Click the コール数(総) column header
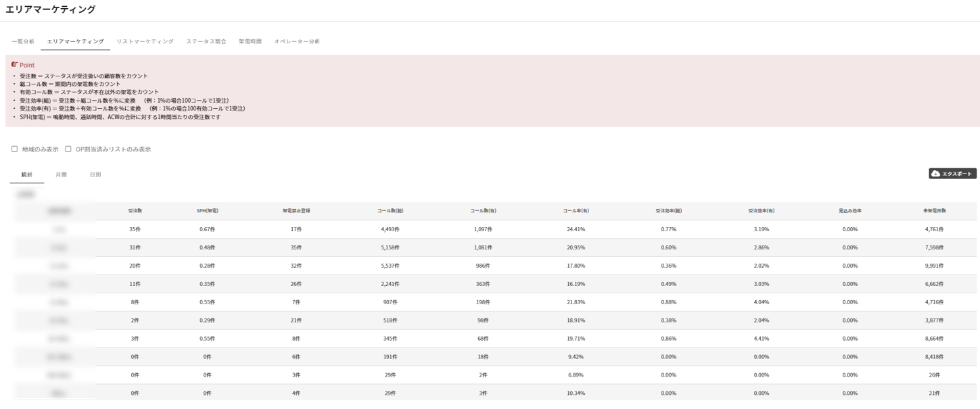980x409 pixels. point(390,211)
